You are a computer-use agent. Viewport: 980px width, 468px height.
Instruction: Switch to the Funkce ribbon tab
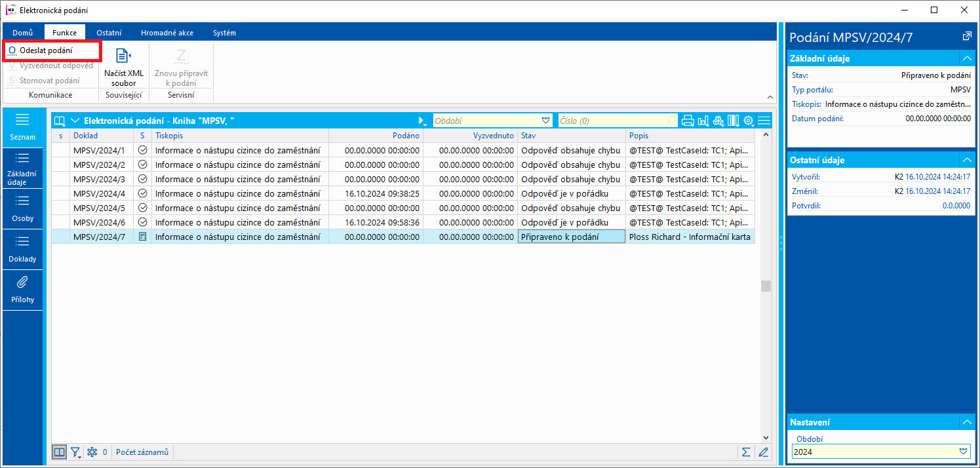point(65,33)
